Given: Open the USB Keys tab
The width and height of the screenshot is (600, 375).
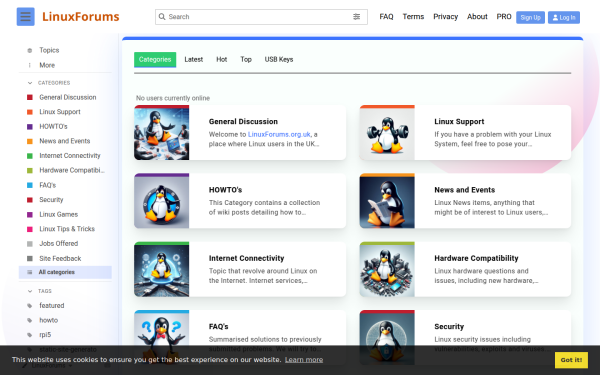Looking at the screenshot, I should (x=279, y=60).
